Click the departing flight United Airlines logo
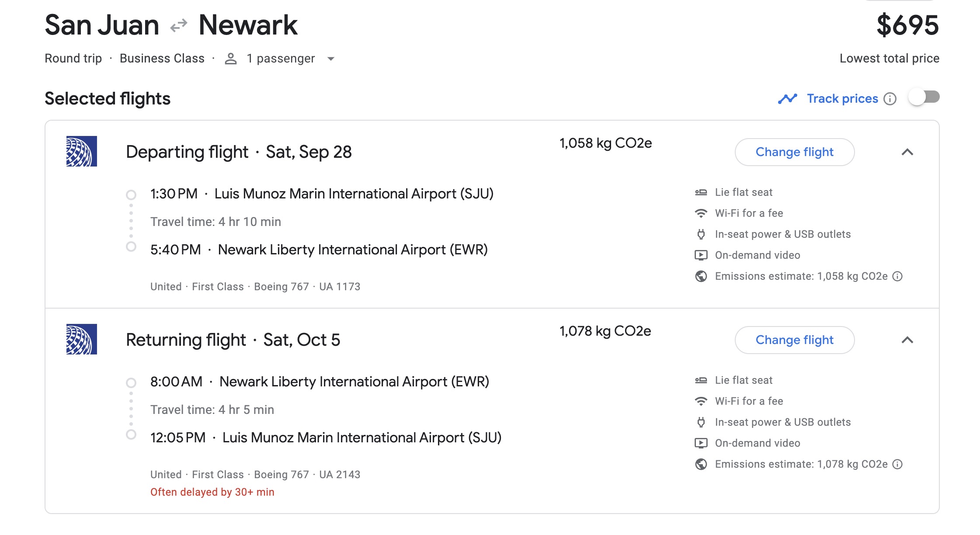This screenshot has width=980, height=535. point(82,151)
